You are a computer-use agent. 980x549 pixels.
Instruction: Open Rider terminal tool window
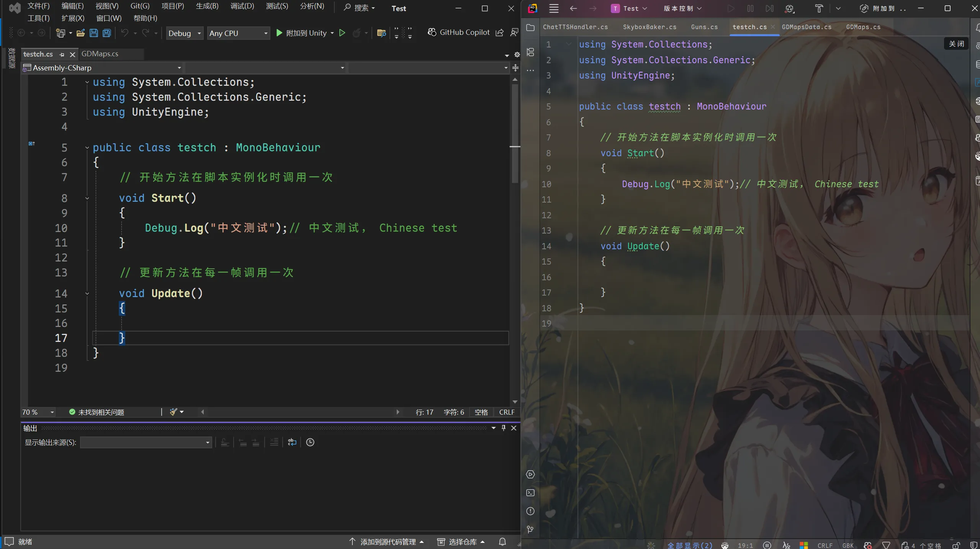[530, 493]
